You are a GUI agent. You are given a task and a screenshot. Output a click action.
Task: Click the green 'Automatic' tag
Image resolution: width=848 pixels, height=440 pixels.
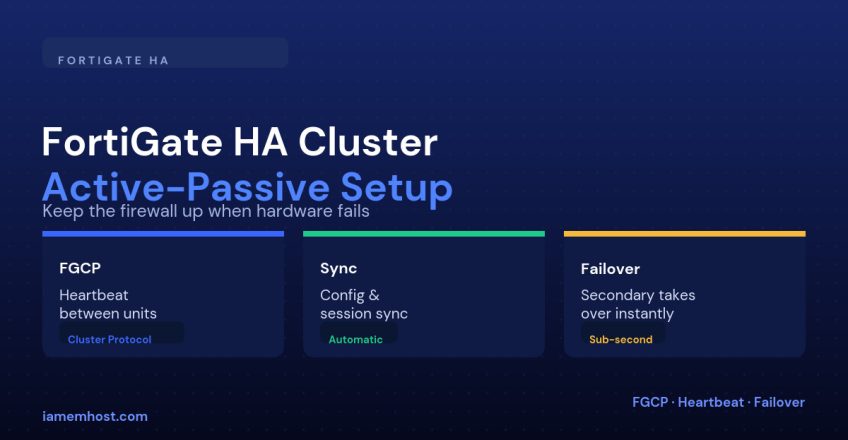(x=355, y=339)
